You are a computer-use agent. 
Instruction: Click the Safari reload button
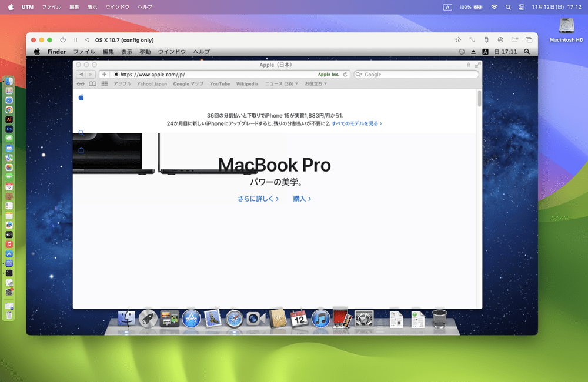(x=345, y=75)
